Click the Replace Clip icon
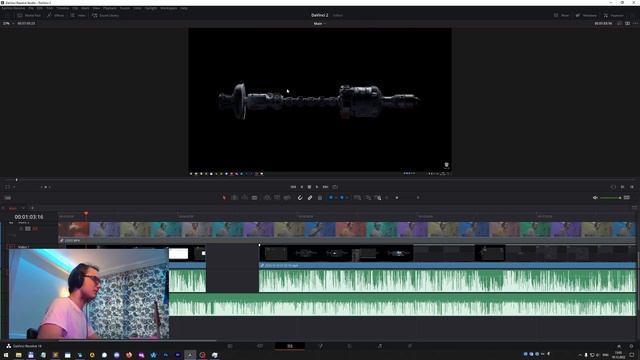Viewport: 640px width, 360px height. (x=287, y=198)
